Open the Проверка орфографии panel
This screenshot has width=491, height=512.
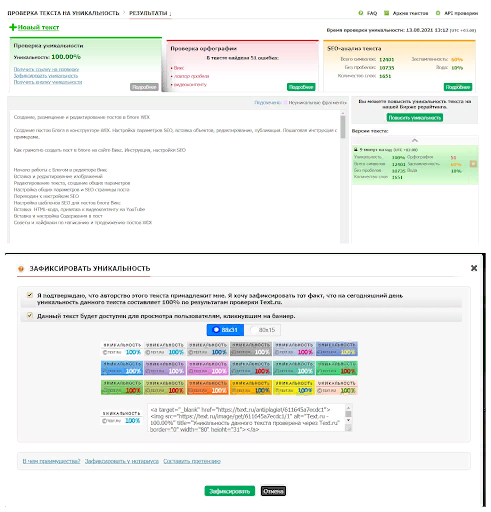coord(203,49)
